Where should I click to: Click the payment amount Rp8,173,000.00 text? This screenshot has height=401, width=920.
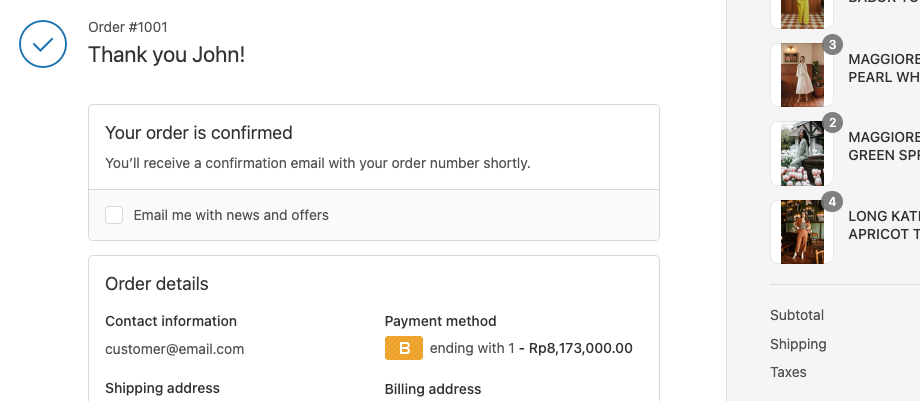coord(581,348)
